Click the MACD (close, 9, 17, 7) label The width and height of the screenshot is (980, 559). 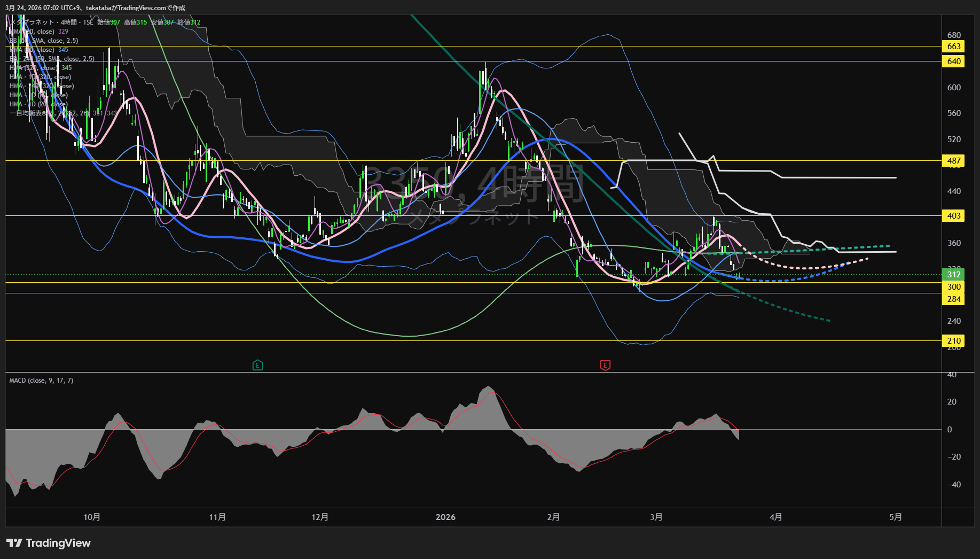[x=41, y=381]
